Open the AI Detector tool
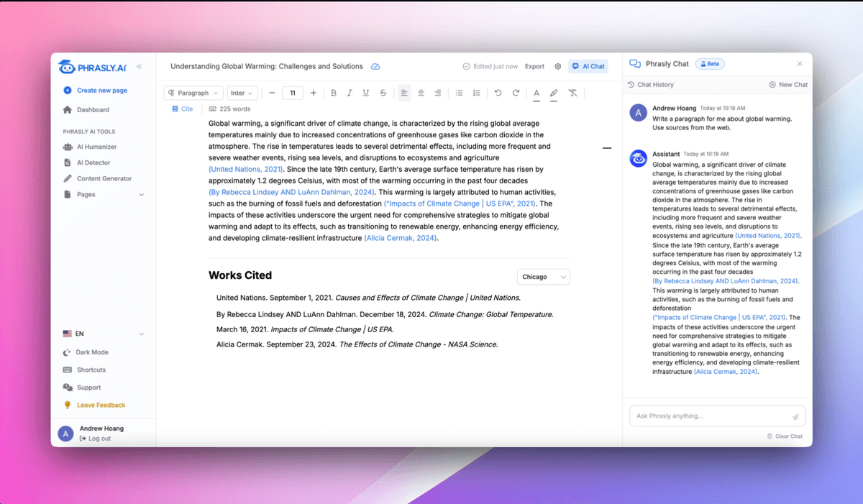Image resolution: width=863 pixels, height=504 pixels. (87, 162)
